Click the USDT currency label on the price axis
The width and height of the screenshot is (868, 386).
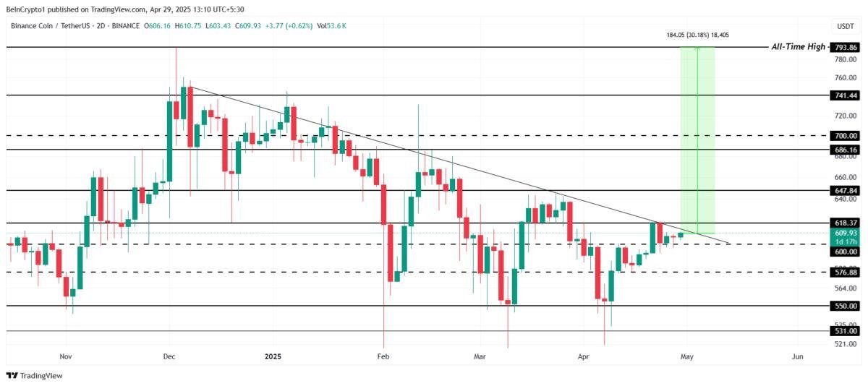pos(845,25)
